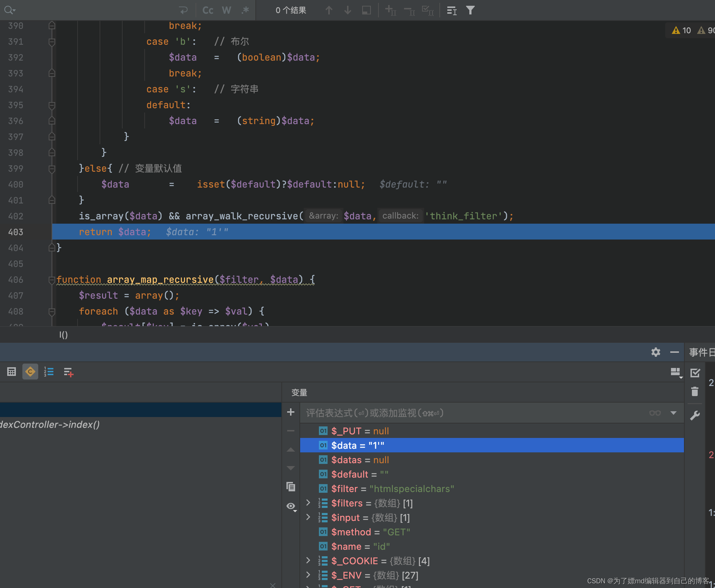
Task: Expand the $_COOKIE array node
Action: (x=308, y=561)
